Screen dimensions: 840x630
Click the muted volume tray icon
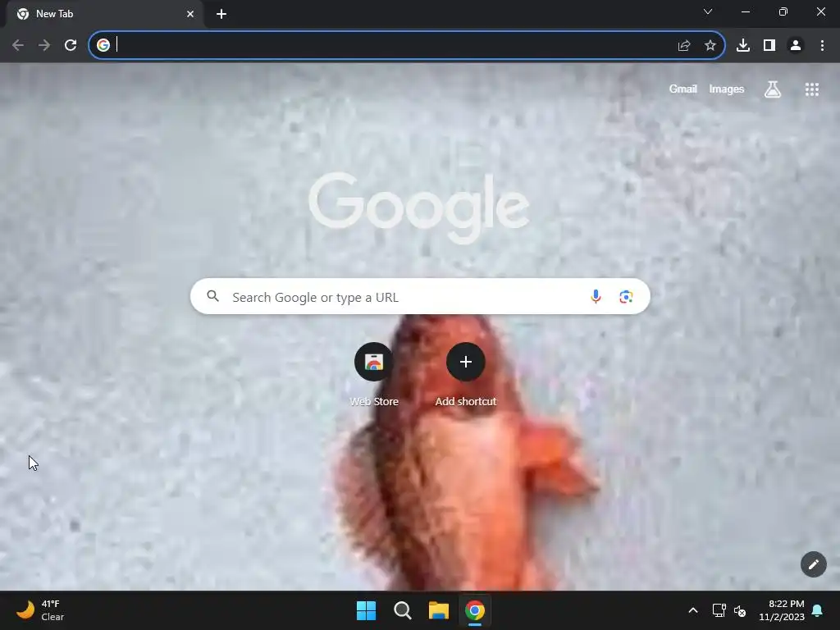pyautogui.click(x=740, y=610)
